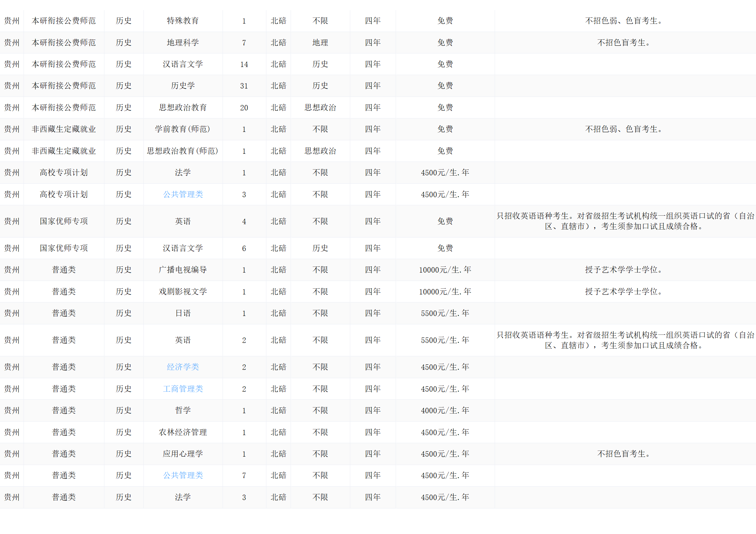
Task: Open the 工商管理类 major link
Action: 183,389
